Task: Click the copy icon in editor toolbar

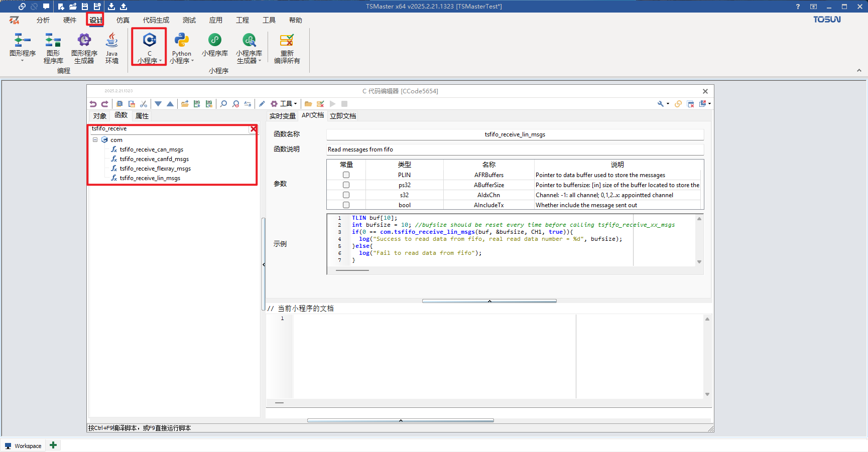Action: [x=119, y=104]
